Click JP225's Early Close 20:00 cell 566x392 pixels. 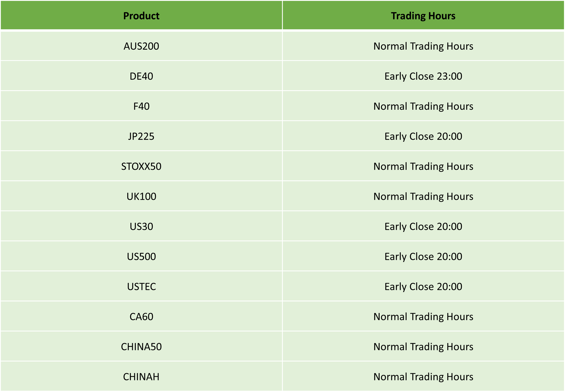(x=423, y=136)
